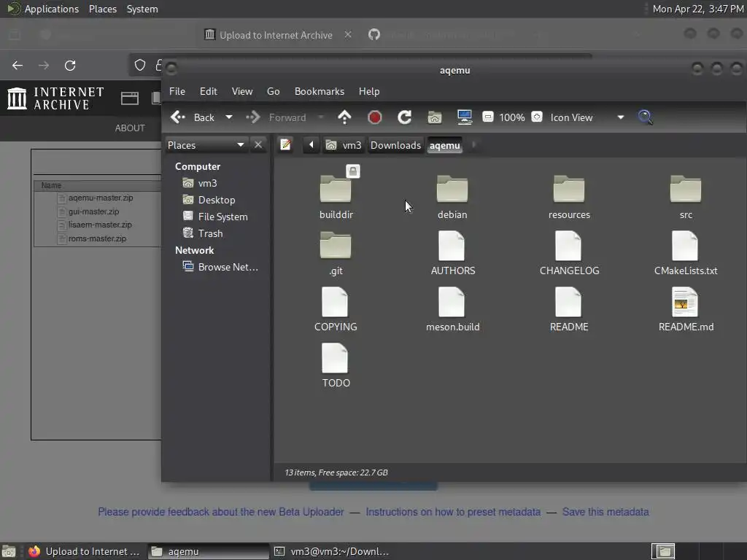The image size is (747, 560).
Task: Select the debian folder icon
Action: [452, 189]
